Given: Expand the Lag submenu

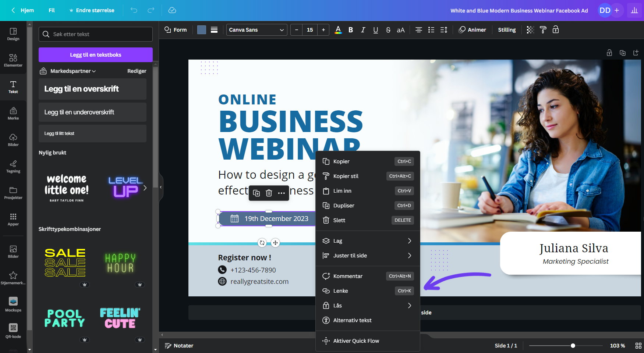Looking at the screenshot, I should pyautogui.click(x=368, y=241).
